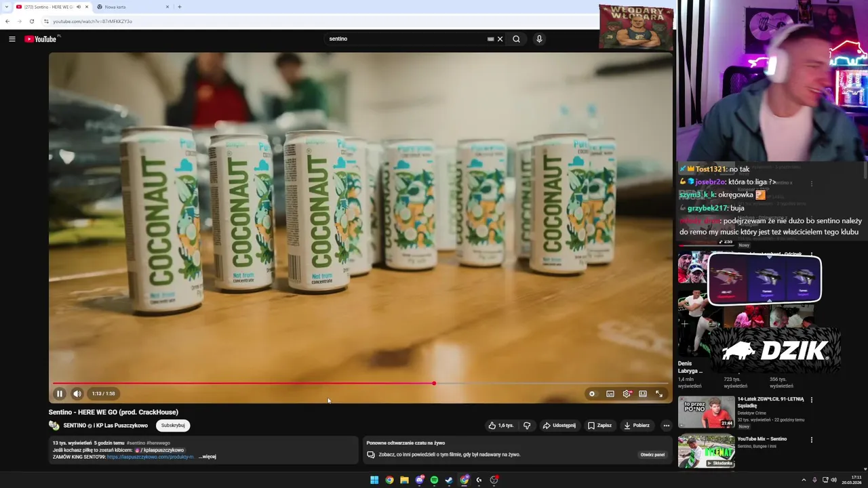Reload the page

32,21
